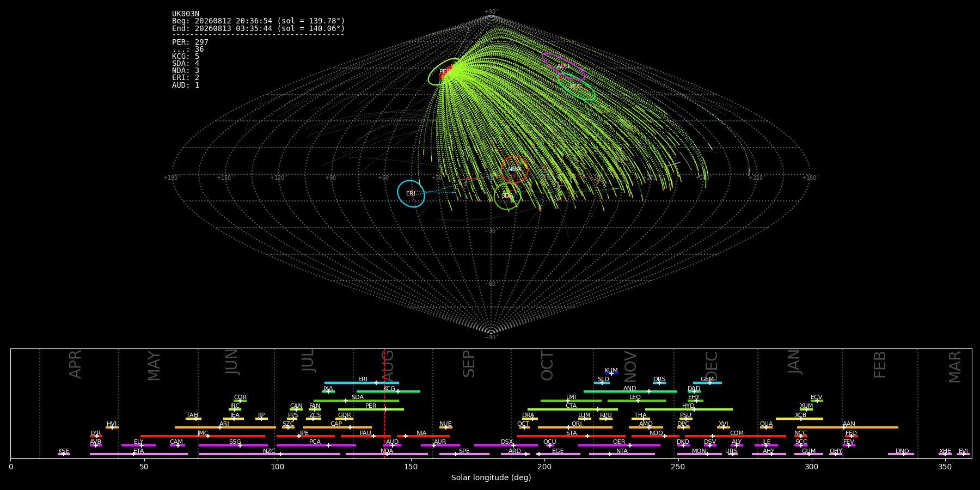The width and height of the screenshot is (980, 490).
Task: Select the ORI shower bar in October
Action: tap(575, 427)
